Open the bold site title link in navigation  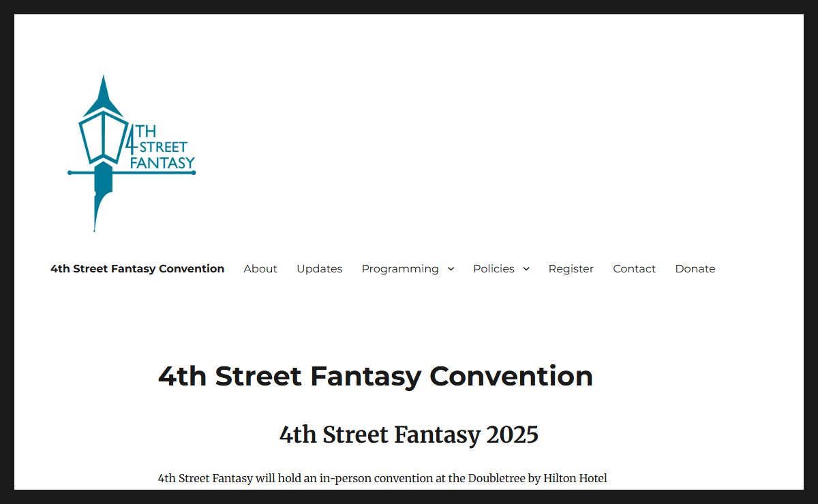137,268
